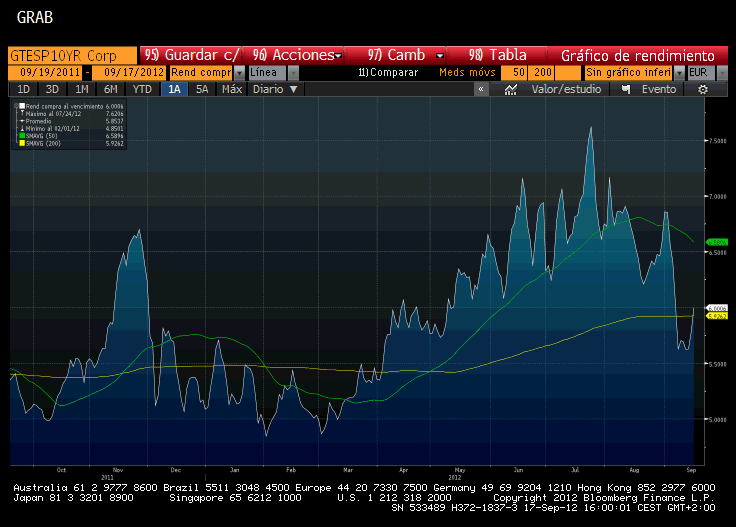Viewport: 736px width, 527px height.
Task: Click the 95) Guardar c/ button
Action: (x=191, y=55)
